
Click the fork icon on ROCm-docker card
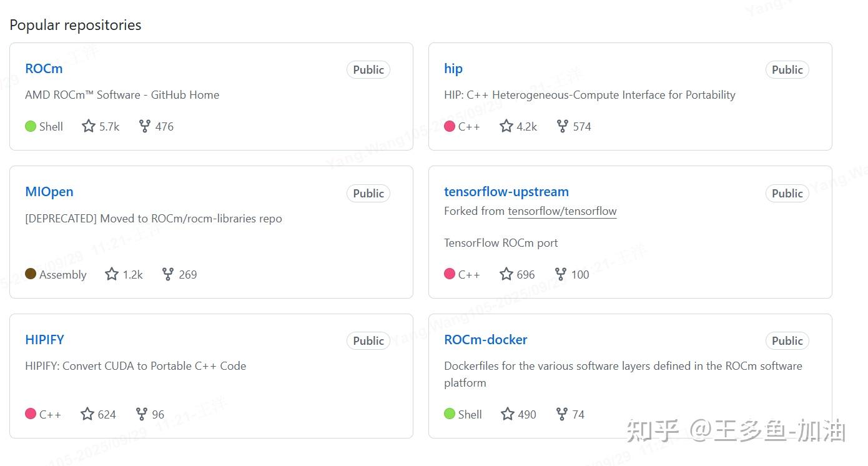[562, 414]
